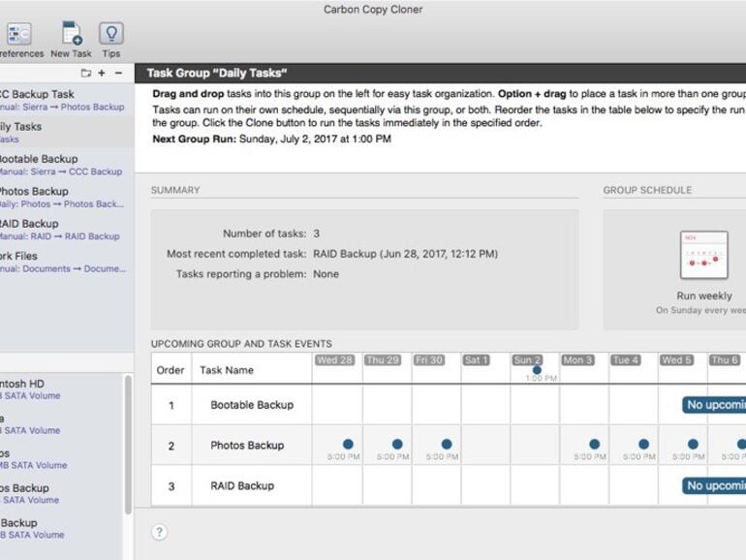Select the Daily Tasks group in sidebar
The height and width of the screenshot is (560, 746).
pos(67,133)
